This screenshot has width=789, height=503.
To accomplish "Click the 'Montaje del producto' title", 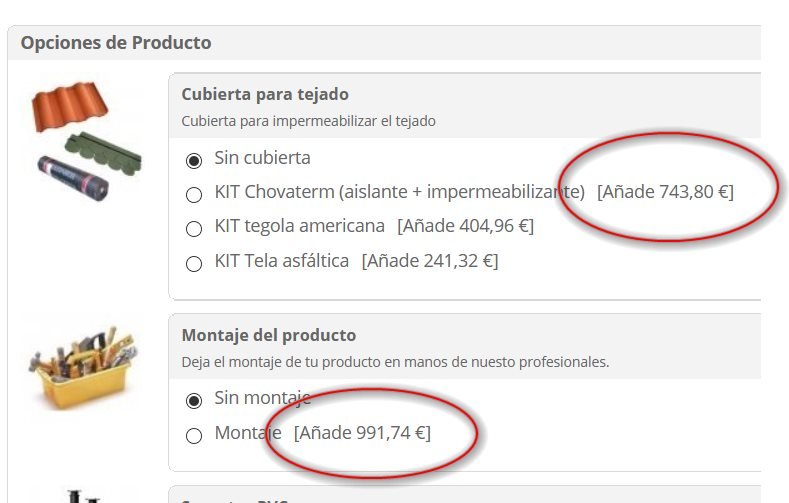I will tap(268, 335).
